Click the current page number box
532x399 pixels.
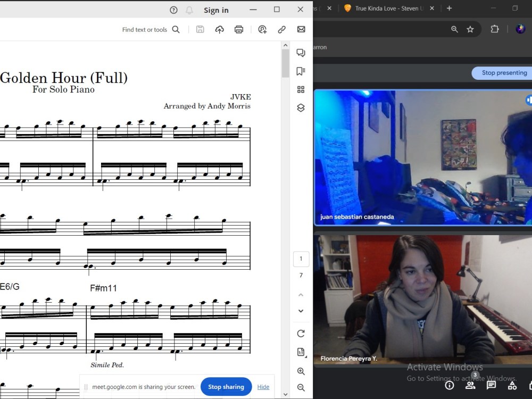pos(301,259)
